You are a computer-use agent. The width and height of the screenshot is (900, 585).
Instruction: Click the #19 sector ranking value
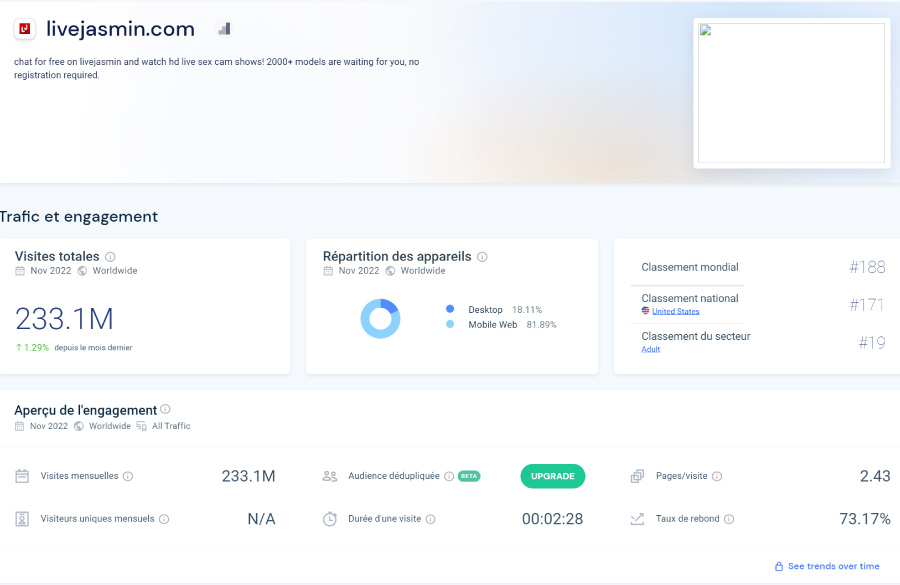click(872, 343)
